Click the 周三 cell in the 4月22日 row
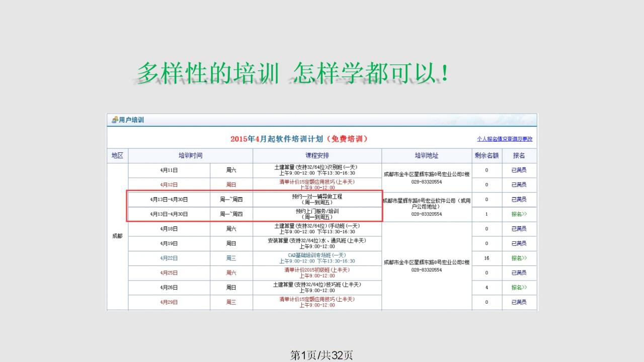 (x=231, y=258)
